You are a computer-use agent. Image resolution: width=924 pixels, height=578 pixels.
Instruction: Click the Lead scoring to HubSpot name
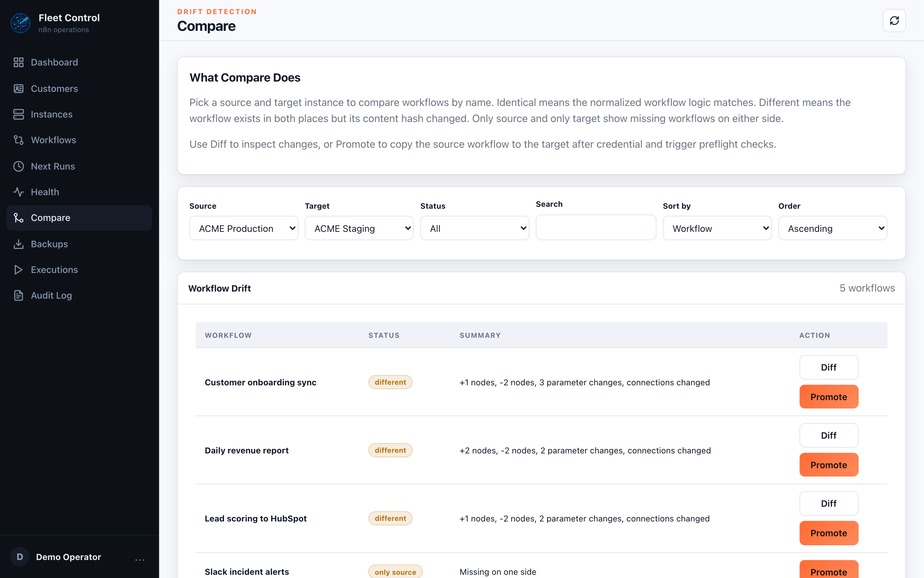[x=255, y=518]
